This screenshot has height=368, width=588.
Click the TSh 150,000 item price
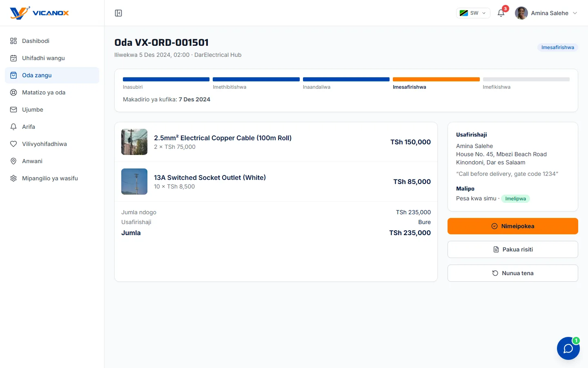[410, 142]
